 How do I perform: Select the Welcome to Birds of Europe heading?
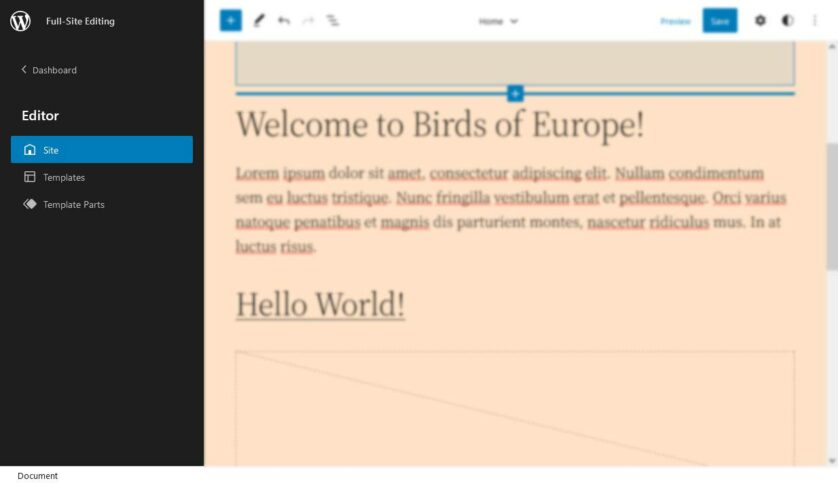pyautogui.click(x=440, y=125)
